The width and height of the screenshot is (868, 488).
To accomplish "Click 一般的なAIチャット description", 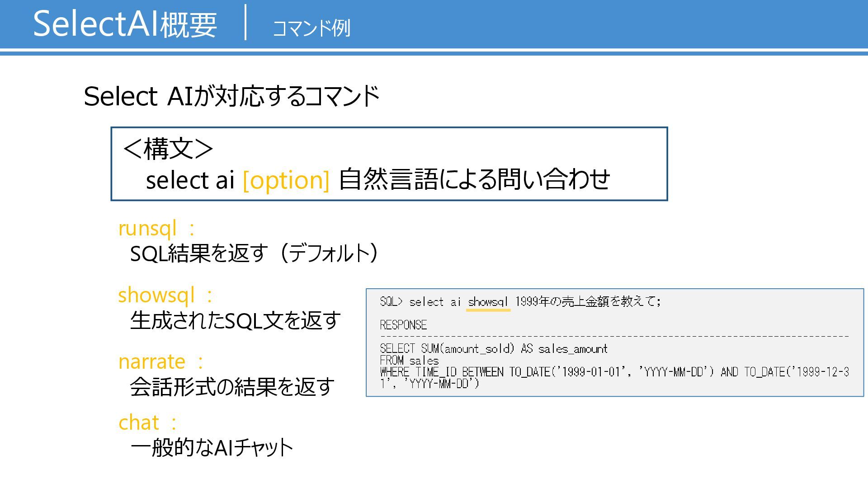I will coord(212,447).
